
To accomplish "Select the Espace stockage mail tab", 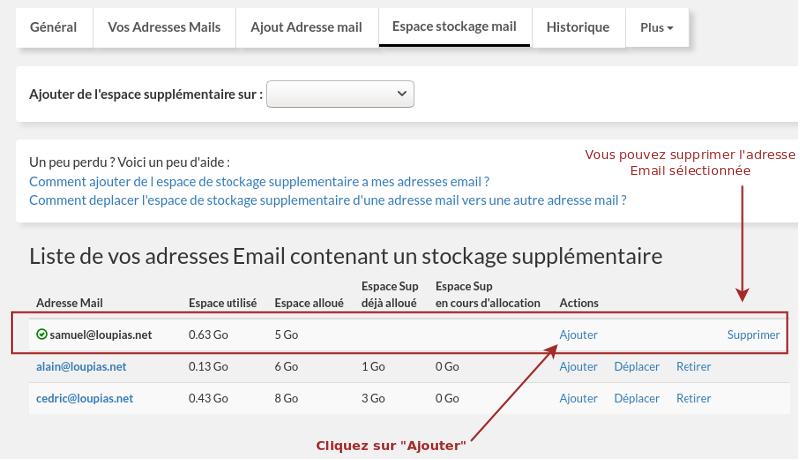I will click(455, 27).
